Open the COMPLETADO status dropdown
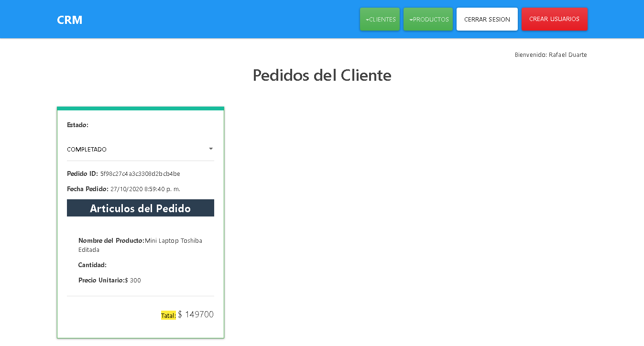The height and width of the screenshot is (346, 644). pyautogui.click(x=140, y=149)
